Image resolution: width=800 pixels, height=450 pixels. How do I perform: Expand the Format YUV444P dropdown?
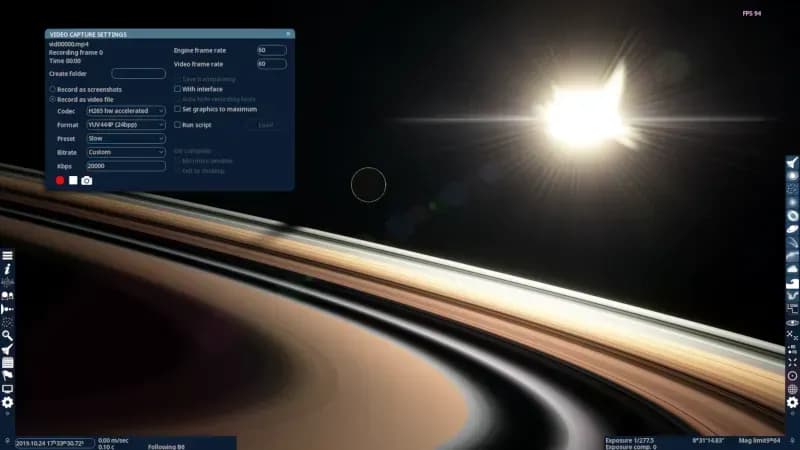(x=126, y=125)
